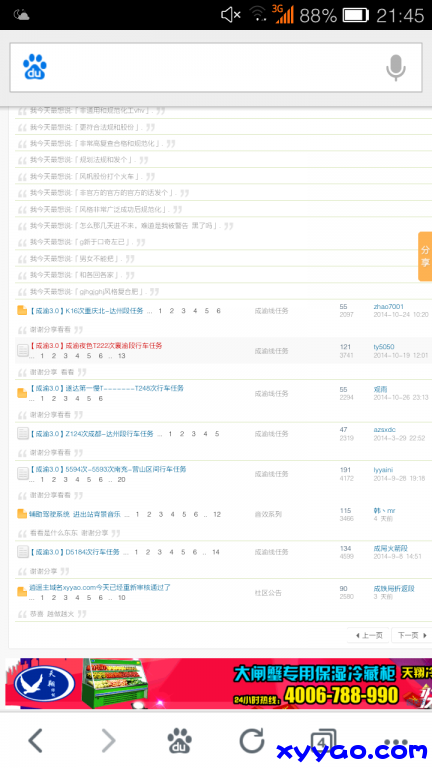
Task: Click date 2014-3-29 22:52
Action: tap(399, 438)
